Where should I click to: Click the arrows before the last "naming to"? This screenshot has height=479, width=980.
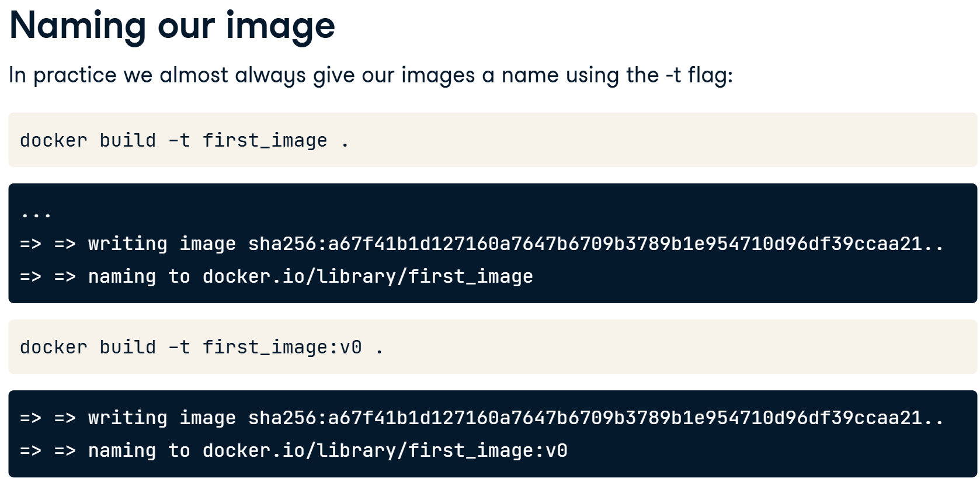[48, 450]
